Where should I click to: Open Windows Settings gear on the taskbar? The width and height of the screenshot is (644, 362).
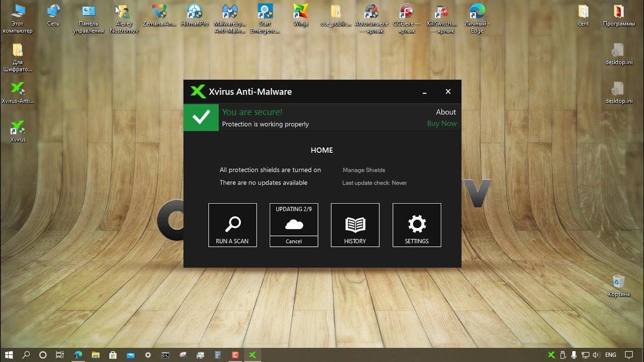[148, 354]
